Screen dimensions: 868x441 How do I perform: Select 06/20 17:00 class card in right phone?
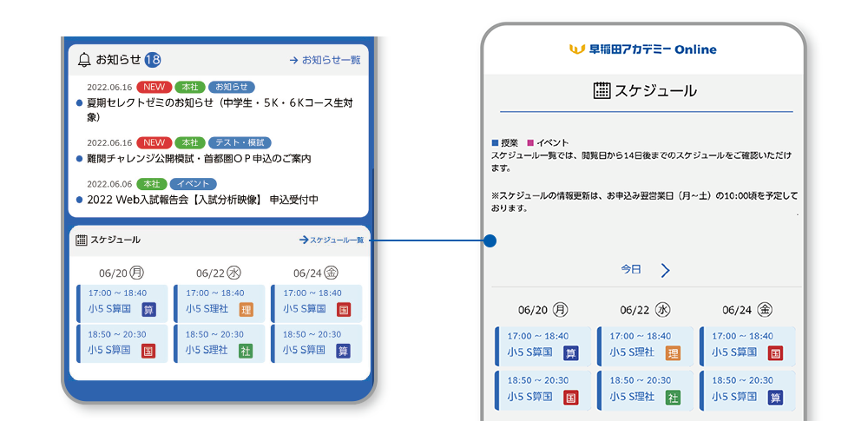point(543,346)
